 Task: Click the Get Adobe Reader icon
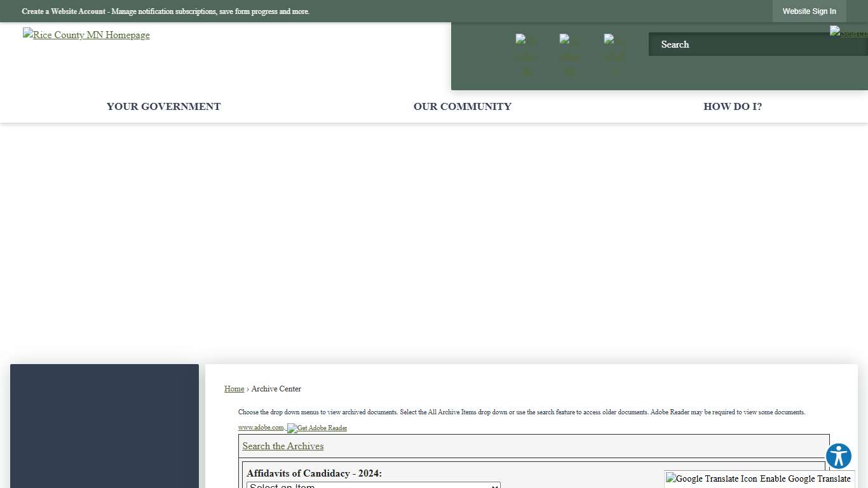(x=317, y=428)
